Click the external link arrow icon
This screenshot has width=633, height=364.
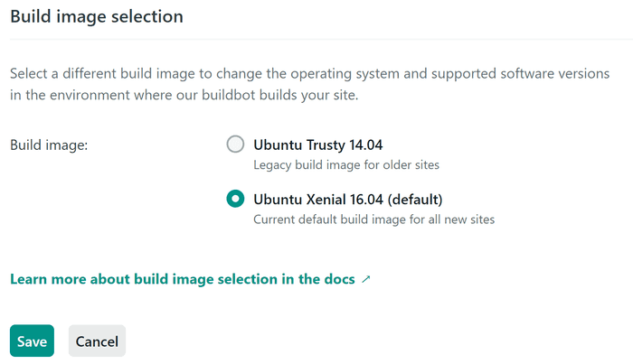pyautogui.click(x=365, y=279)
